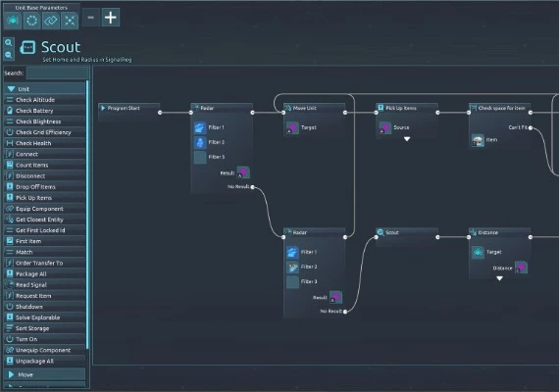Choose Check Altitude instruction
The image size is (559, 392).
click(44, 100)
